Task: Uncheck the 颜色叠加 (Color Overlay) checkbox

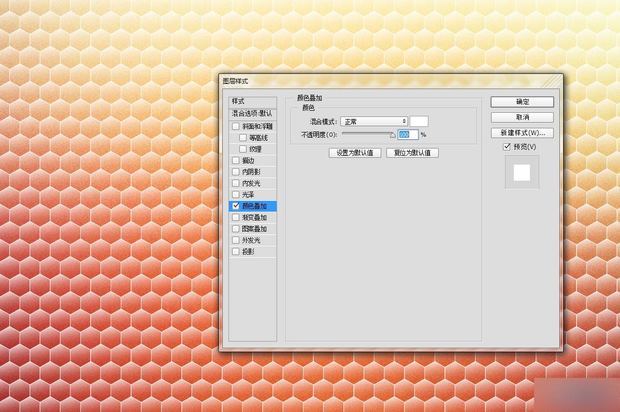Action: [236, 206]
